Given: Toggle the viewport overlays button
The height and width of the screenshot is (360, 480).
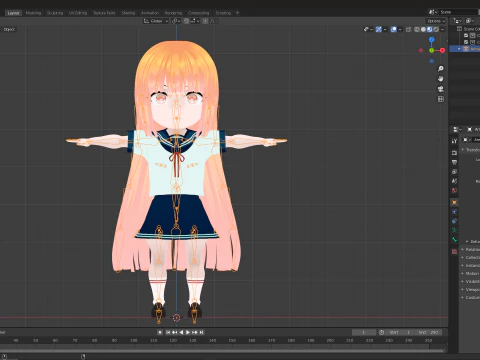Looking at the screenshot, I should [394, 29].
